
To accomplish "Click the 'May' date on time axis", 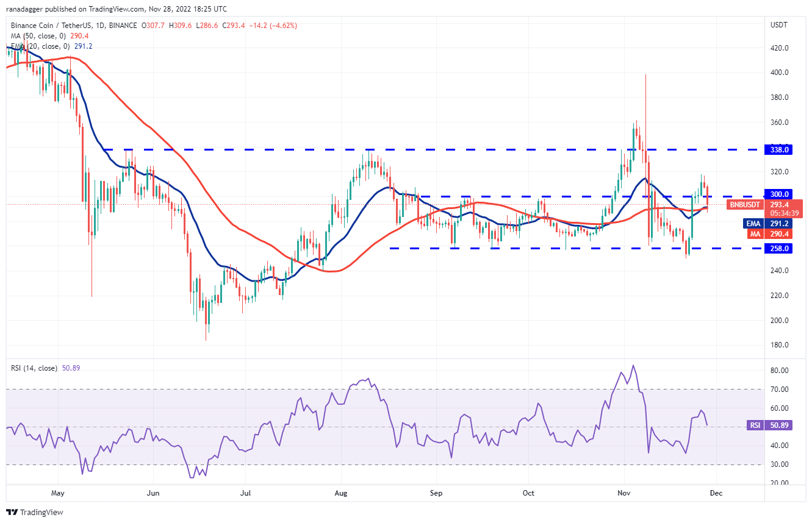I will pyautogui.click(x=58, y=493).
